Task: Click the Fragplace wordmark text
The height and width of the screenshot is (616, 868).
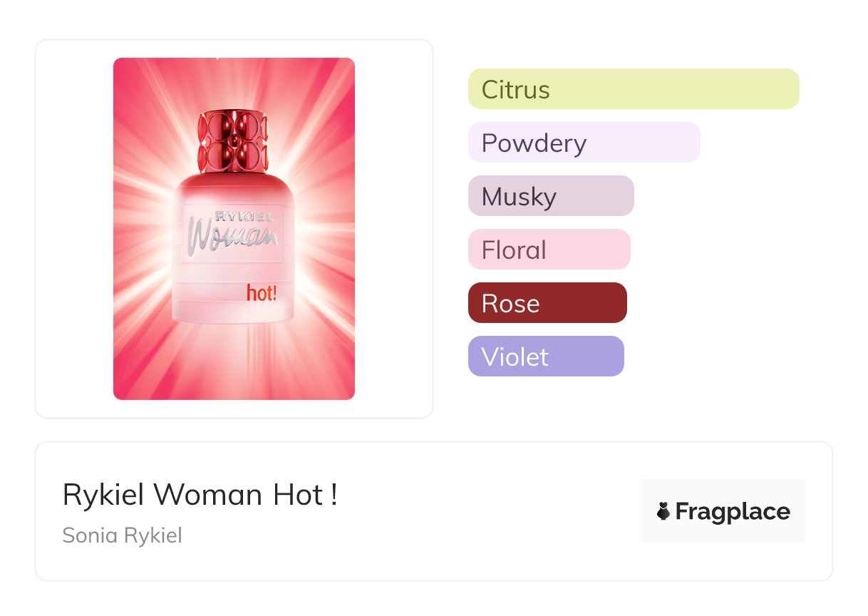Action: click(x=733, y=511)
